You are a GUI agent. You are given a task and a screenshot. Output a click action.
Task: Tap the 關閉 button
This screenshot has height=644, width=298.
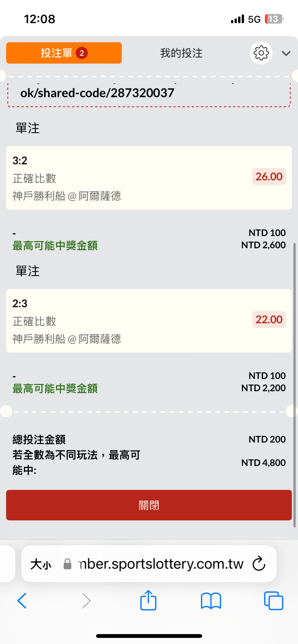click(149, 505)
